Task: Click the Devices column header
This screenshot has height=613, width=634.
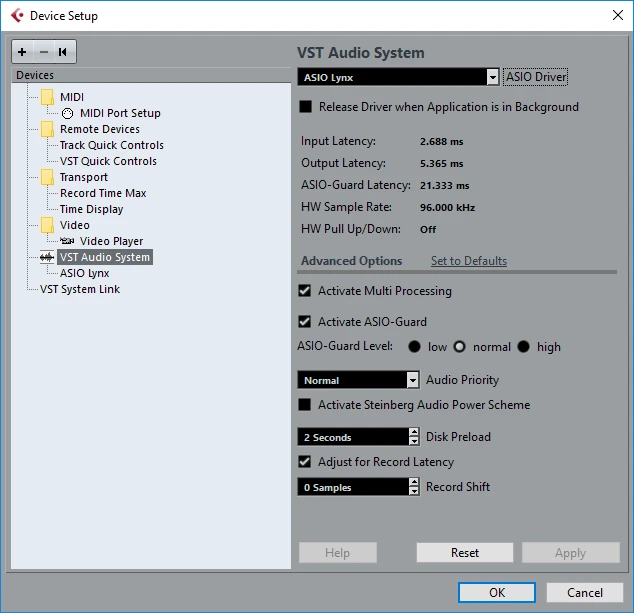Action: point(151,75)
